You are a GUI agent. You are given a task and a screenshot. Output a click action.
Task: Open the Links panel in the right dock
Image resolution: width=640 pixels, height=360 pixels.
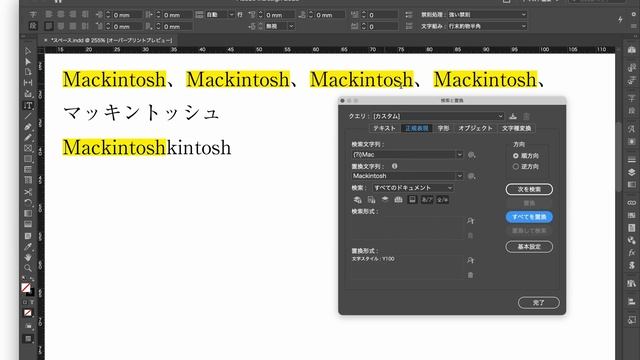click(632, 202)
